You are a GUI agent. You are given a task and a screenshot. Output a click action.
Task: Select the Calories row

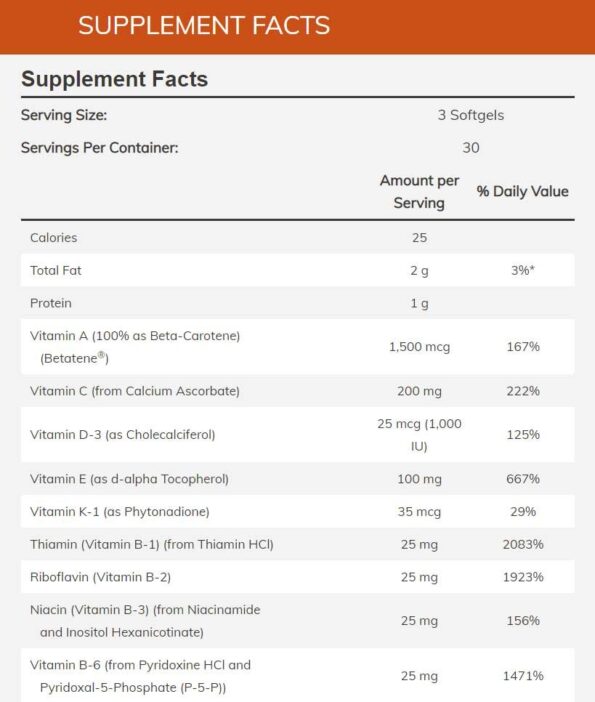click(297, 237)
